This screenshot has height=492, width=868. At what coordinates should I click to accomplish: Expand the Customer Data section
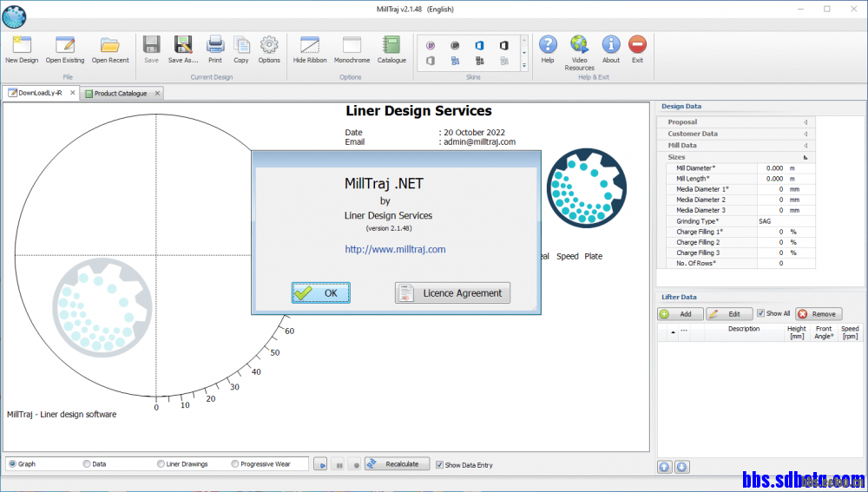[x=806, y=134]
